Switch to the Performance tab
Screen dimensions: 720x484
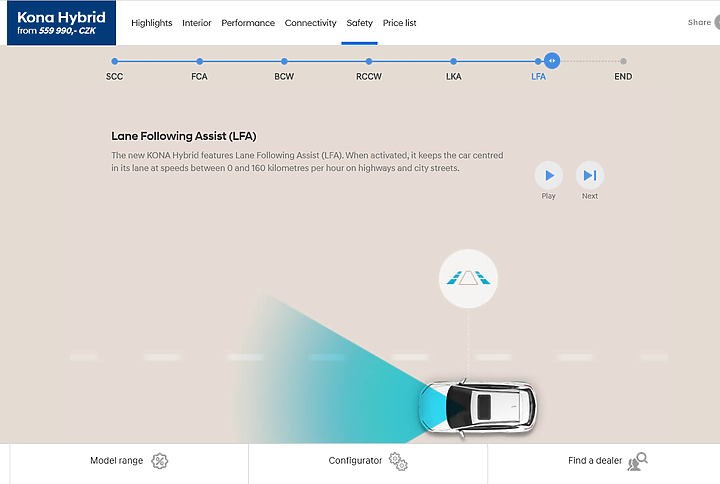[x=248, y=23]
